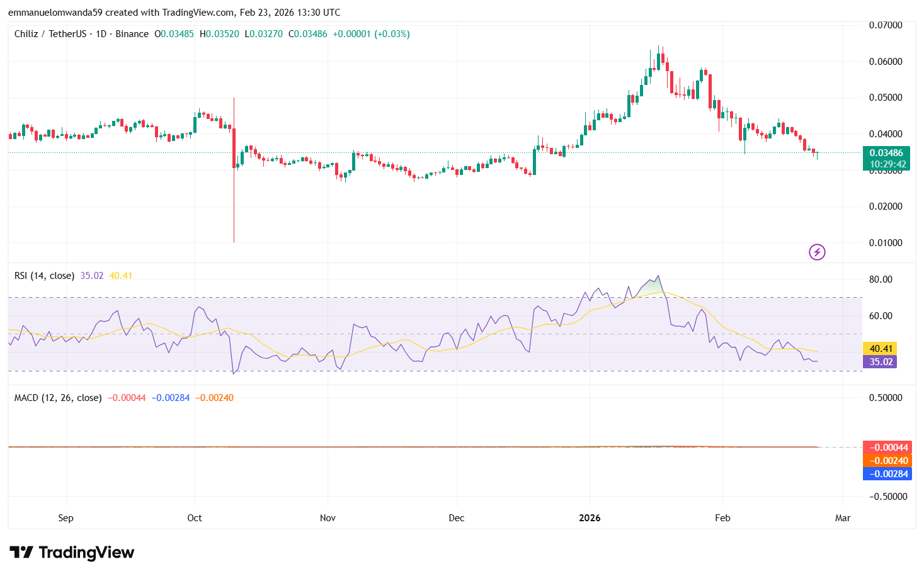Click the green current price label 0.03486
The width and height of the screenshot is (924, 576).
[x=886, y=152]
